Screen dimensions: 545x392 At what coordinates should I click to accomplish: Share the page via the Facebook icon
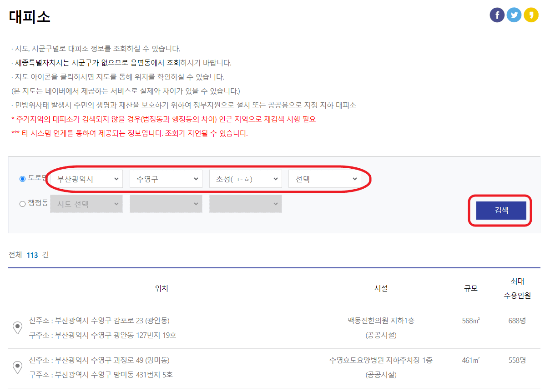[497, 15]
